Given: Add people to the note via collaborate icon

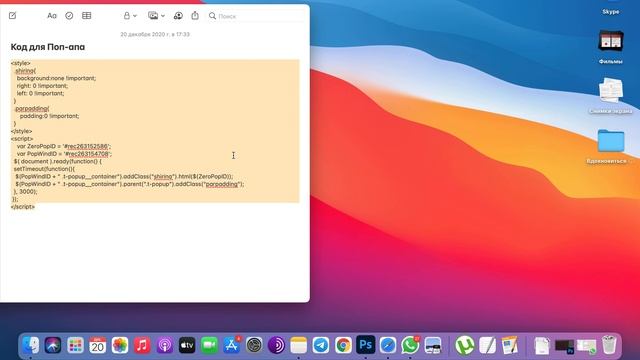Looking at the screenshot, I should (178, 16).
